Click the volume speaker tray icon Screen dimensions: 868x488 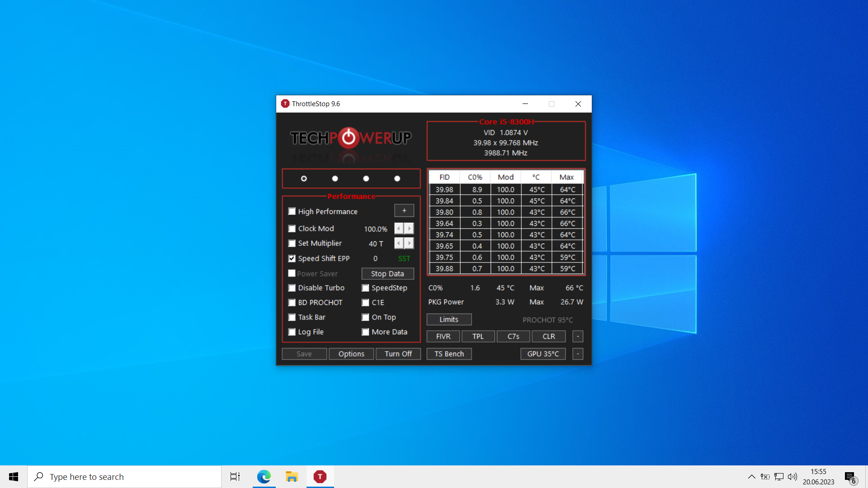point(793,477)
